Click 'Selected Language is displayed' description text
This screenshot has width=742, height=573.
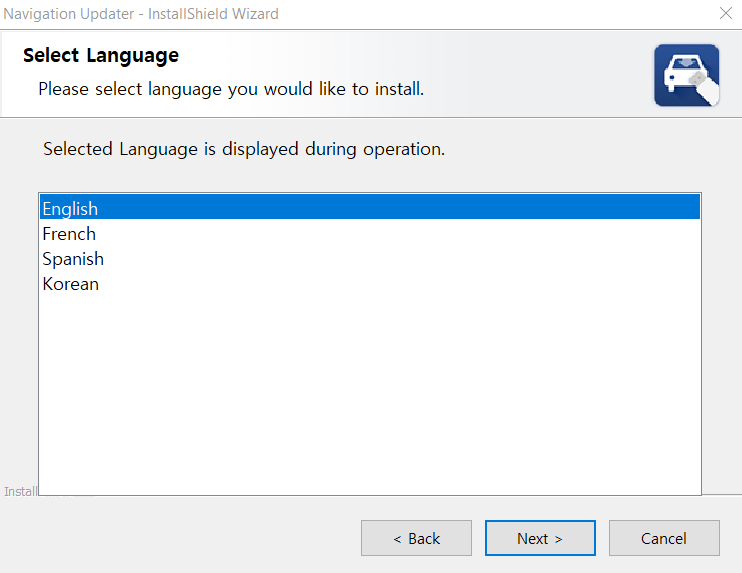point(244,149)
